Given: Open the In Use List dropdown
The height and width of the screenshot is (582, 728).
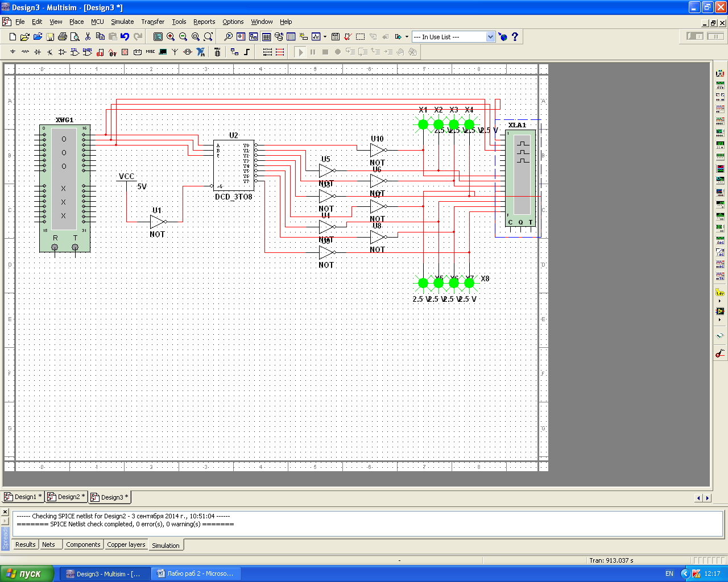Looking at the screenshot, I should click(x=491, y=36).
